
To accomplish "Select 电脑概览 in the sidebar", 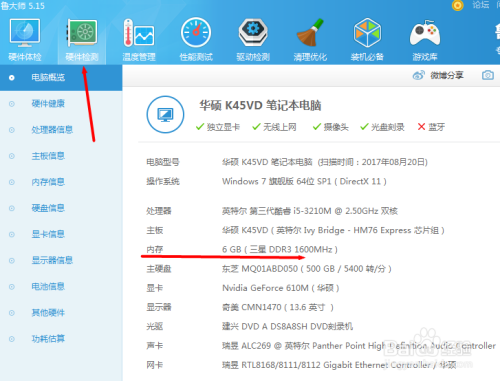I will tap(61, 78).
